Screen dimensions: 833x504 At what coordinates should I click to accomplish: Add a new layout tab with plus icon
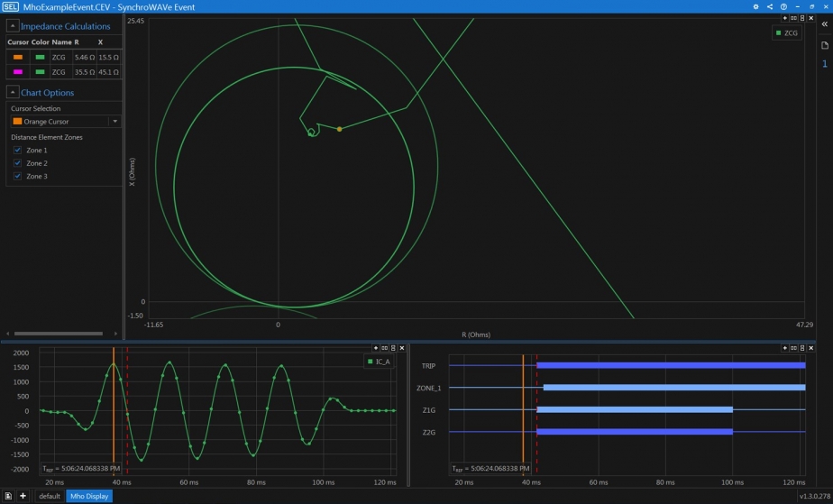(x=23, y=496)
